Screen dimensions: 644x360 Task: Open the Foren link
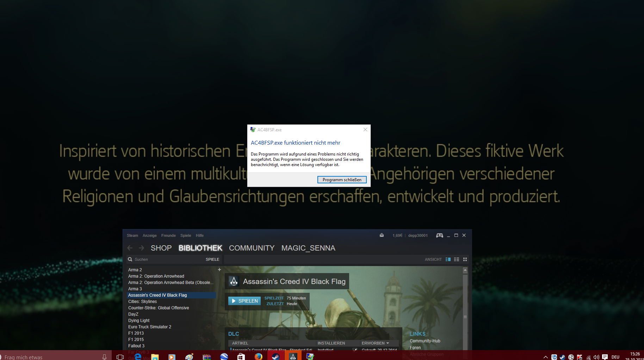(415, 348)
